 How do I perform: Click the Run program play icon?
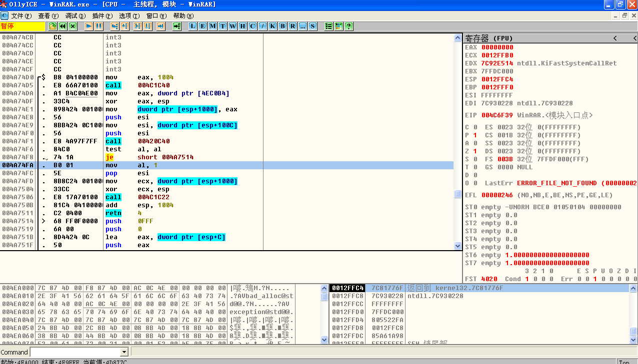[89, 26]
